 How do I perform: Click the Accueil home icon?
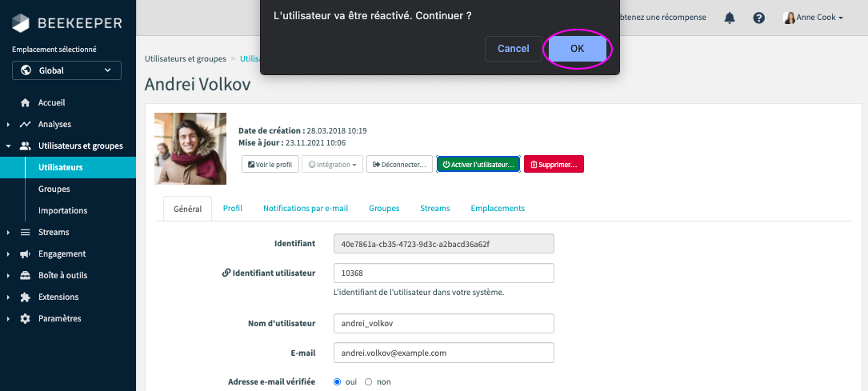point(25,103)
